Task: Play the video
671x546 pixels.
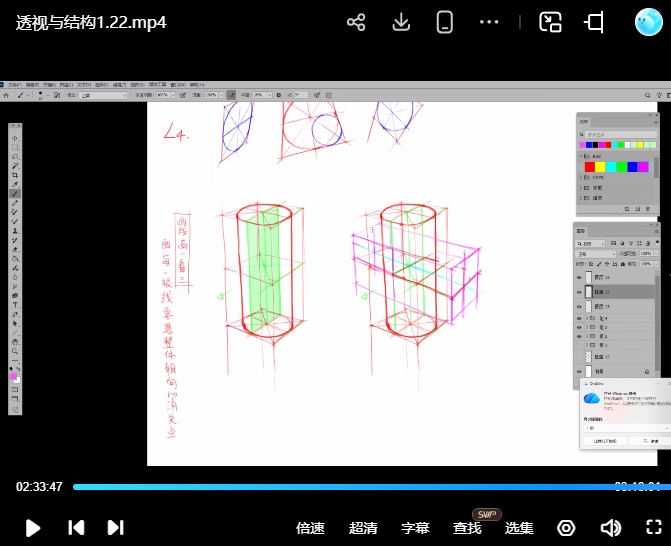Action: pos(32,528)
